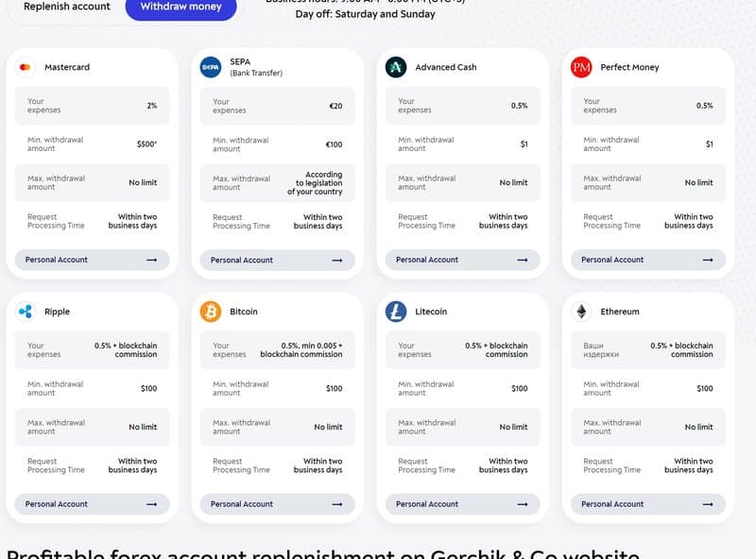Screen dimensions: 756x559
Task: Click the Advanced Cash logo icon
Action: click(396, 67)
